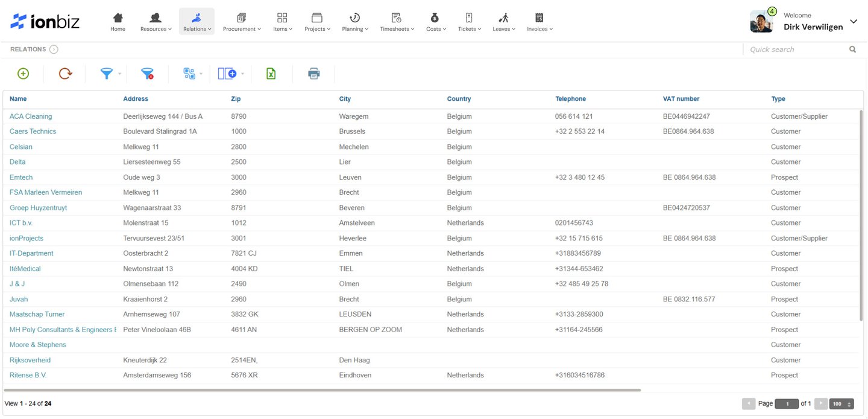Viewport: 868px width, 419px height.
Task: Open the Caers Technics relation
Action: [33, 131]
